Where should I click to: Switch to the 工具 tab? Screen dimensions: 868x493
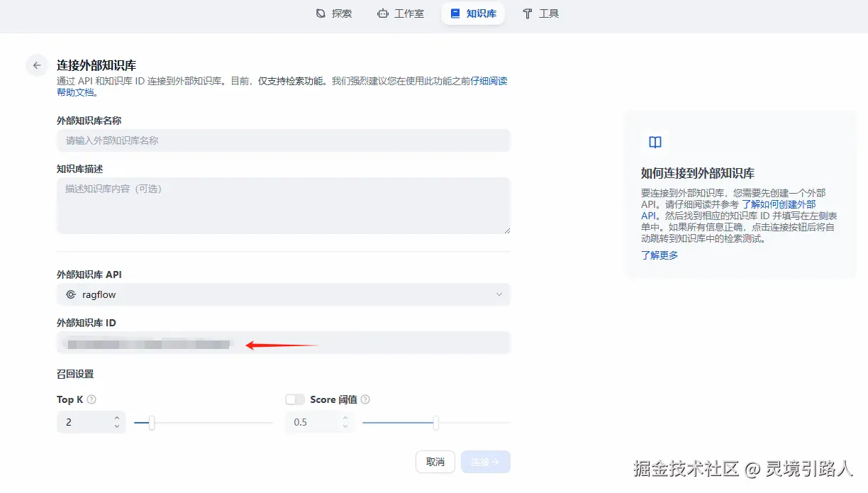pyautogui.click(x=541, y=13)
